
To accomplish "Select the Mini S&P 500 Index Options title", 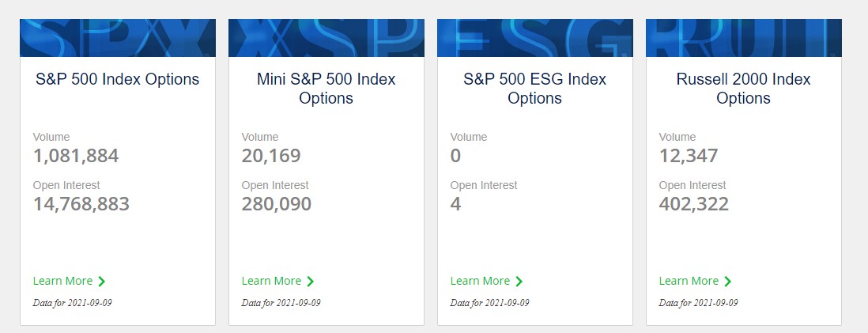I will coord(326,89).
